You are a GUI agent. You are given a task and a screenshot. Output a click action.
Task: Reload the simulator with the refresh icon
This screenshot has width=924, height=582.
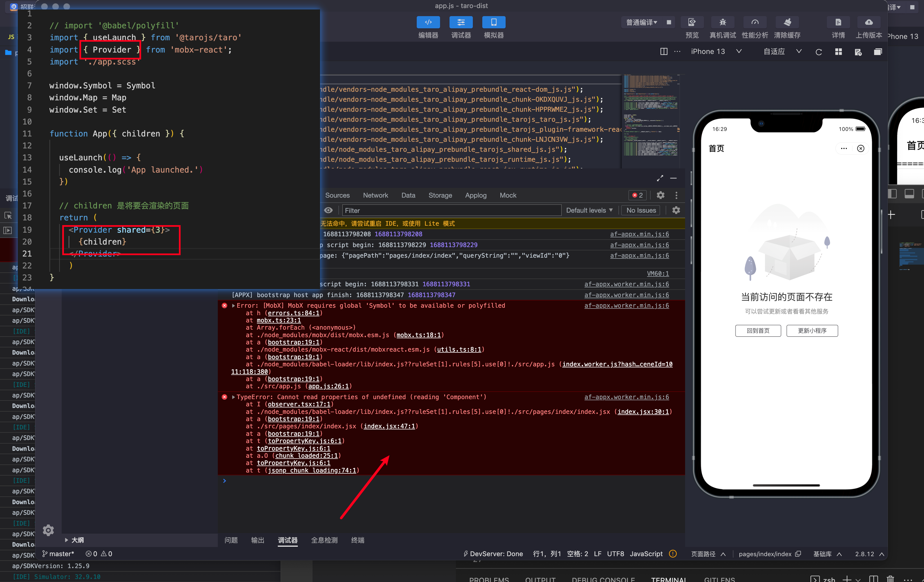click(x=819, y=51)
